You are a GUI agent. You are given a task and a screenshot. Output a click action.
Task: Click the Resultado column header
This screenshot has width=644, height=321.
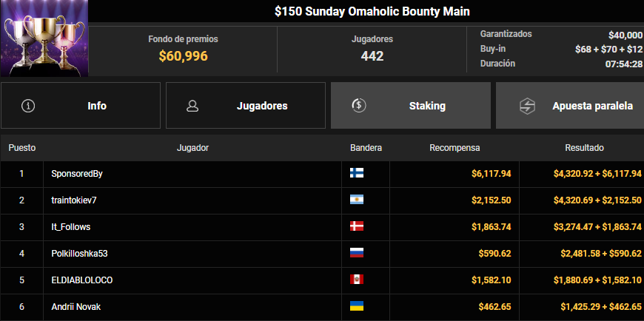click(x=584, y=148)
